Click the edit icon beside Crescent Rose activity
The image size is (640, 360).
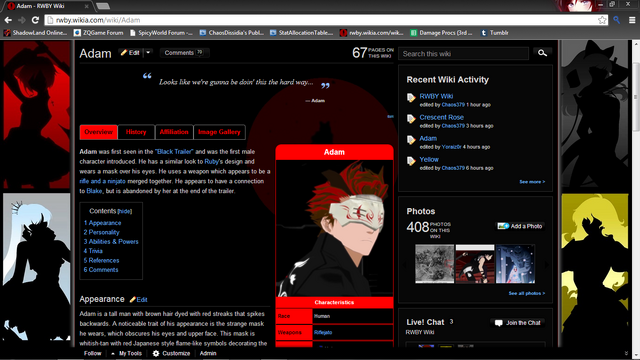pos(411,119)
